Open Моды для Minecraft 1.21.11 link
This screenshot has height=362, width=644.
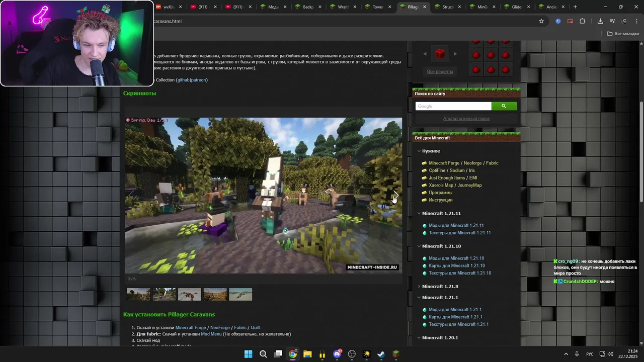pos(456,225)
